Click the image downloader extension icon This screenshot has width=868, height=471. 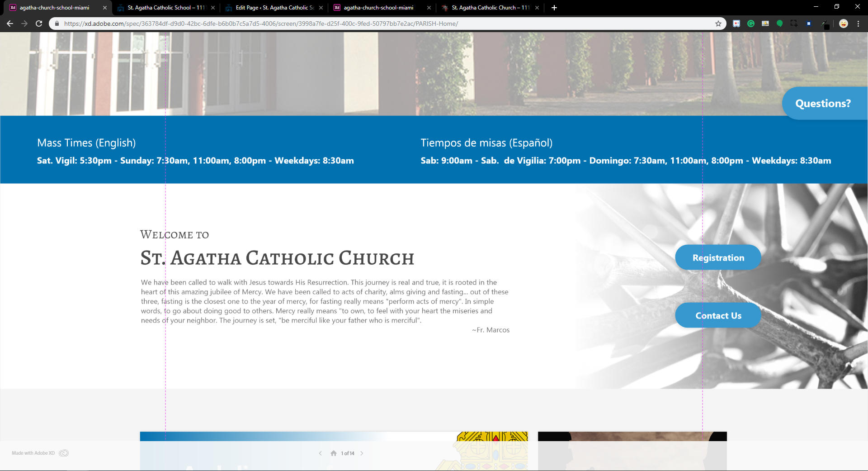point(765,24)
